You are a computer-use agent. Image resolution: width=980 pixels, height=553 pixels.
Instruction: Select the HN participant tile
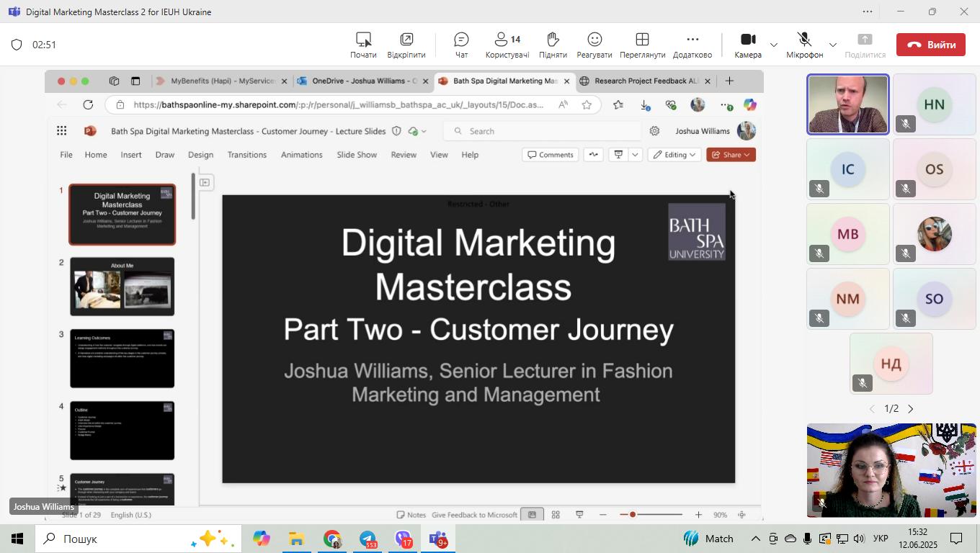[934, 104]
